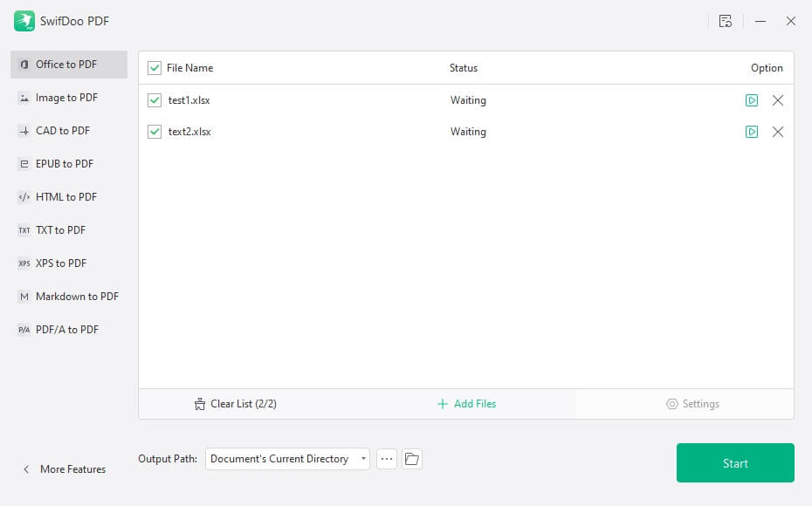Click the XPS to PDF sidebar icon
Image resolution: width=812 pixels, height=506 pixels.
point(24,263)
